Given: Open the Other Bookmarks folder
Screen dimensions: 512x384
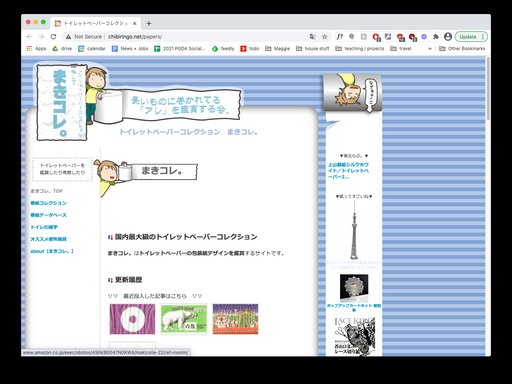Looking at the screenshot, I should tap(462, 49).
